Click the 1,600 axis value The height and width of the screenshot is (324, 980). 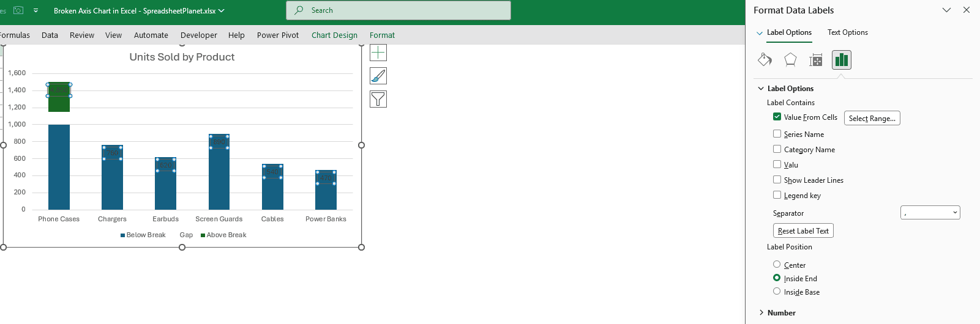click(17, 73)
